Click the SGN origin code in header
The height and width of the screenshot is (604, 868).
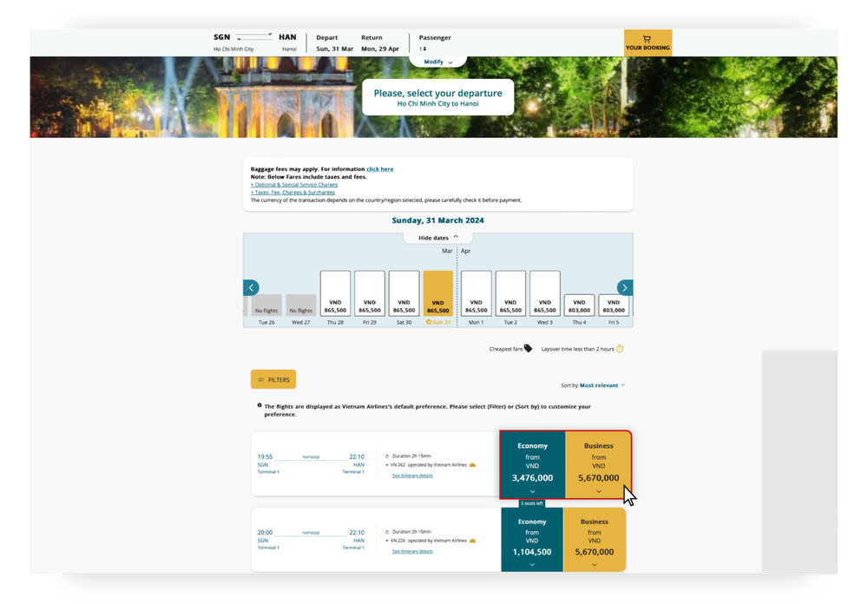tap(221, 37)
